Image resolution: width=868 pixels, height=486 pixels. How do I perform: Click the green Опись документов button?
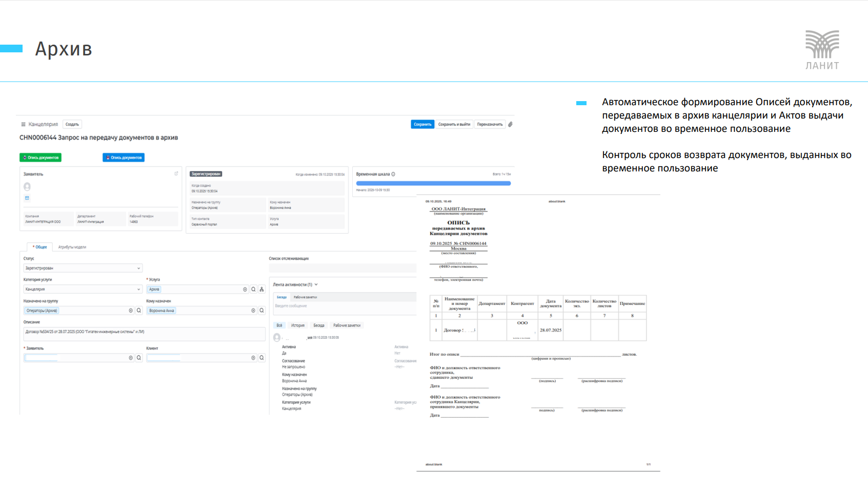[x=41, y=158]
